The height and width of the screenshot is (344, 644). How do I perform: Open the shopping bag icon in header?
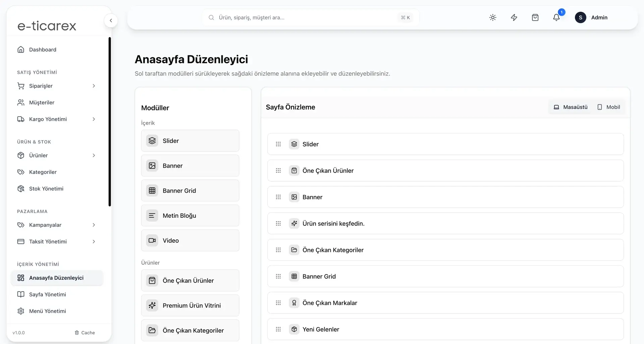pyautogui.click(x=535, y=17)
